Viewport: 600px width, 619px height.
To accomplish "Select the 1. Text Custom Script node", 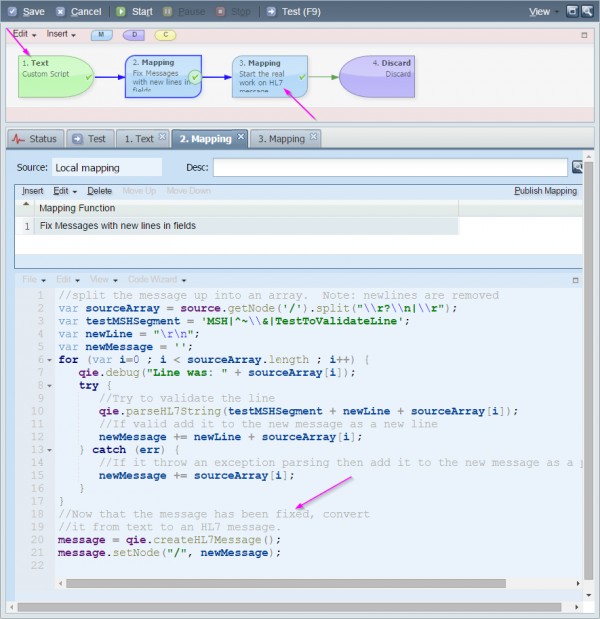I will pyautogui.click(x=56, y=77).
